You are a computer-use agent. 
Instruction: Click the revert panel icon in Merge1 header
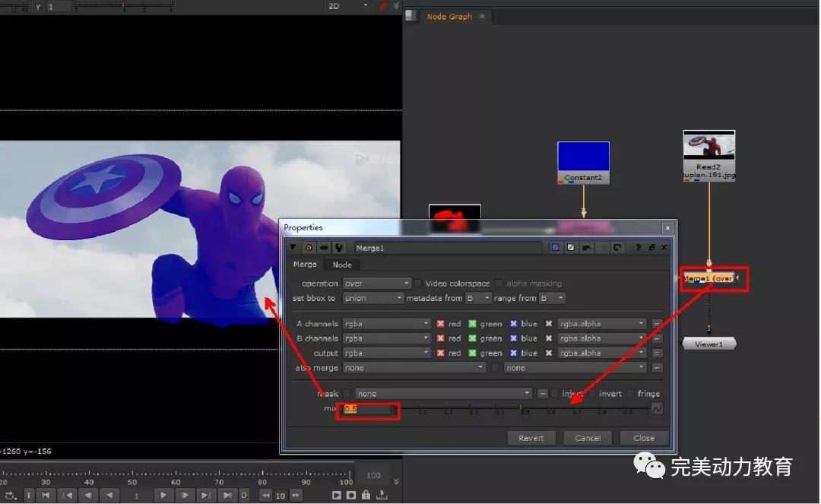coord(617,248)
